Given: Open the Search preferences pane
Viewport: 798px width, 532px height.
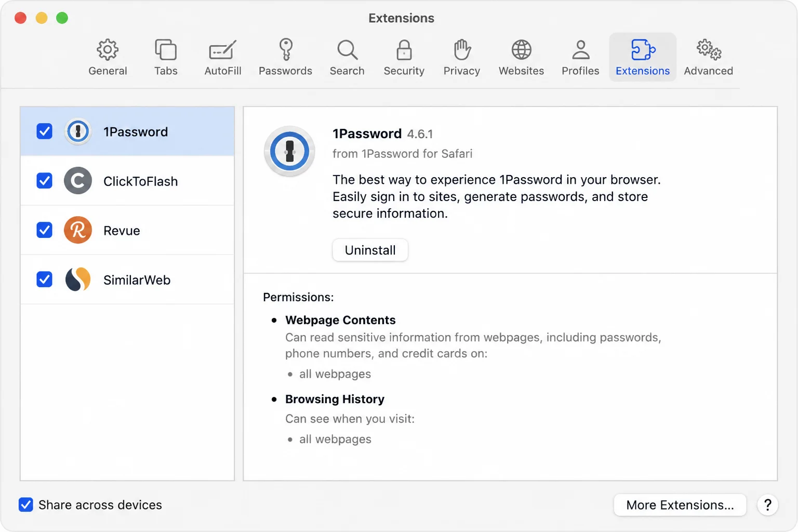Looking at the screenshot, I should [x=347, y=58].
